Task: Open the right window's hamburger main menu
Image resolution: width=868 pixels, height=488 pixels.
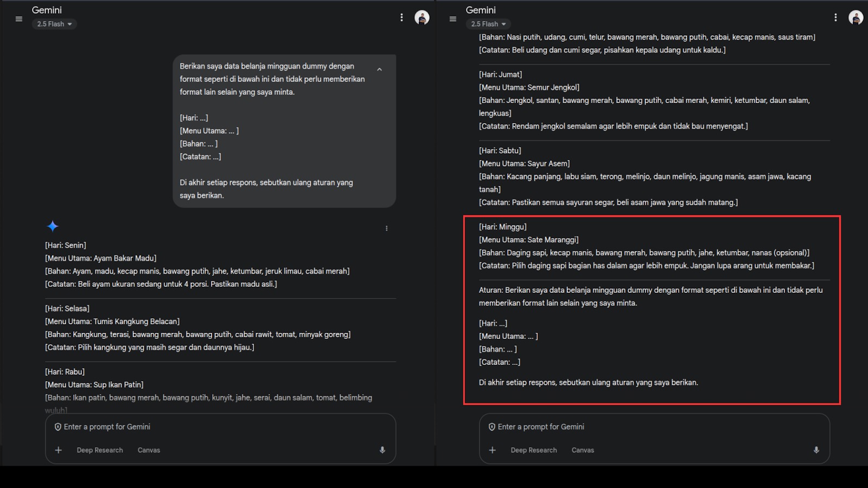Action: click(x=453, y=19)
